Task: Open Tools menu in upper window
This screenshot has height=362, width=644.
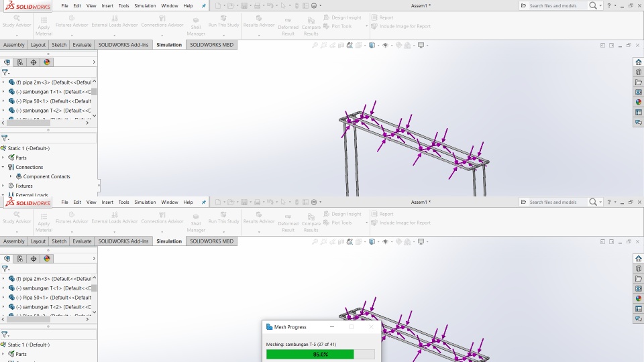Action: pyautogui.click(x=123, y=6)
